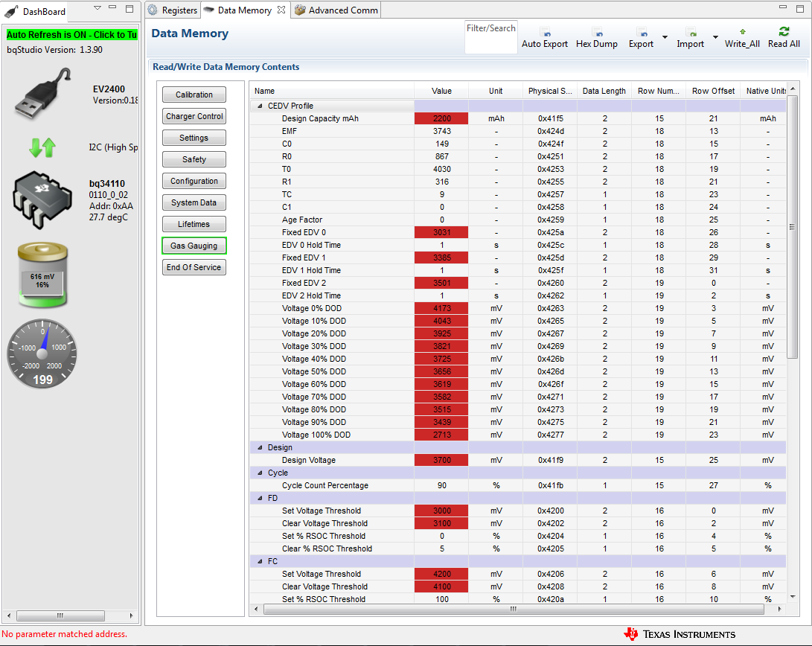Open the Lifetimes section
Image resolution: width=812 pixels, height=646 pixels.
coord(194,224)
